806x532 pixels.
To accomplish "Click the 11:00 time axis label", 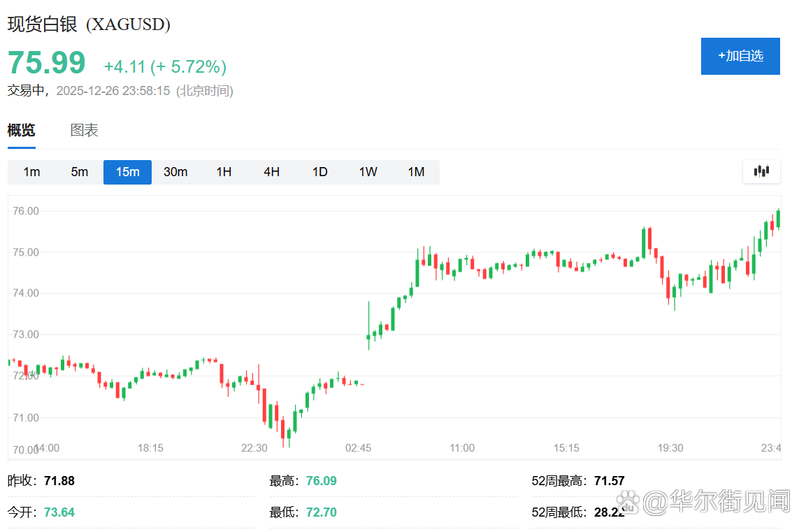I will click(462, 448).
